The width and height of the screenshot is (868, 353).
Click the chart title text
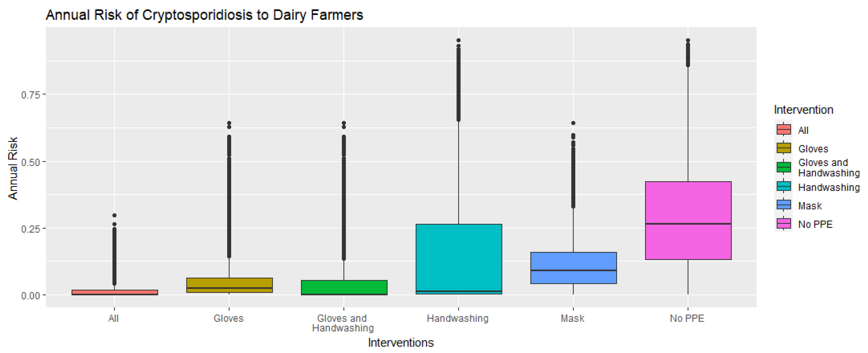(x=204, y=15)
